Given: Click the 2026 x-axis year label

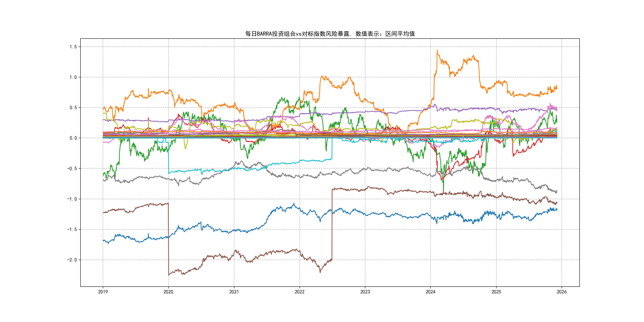Looking at the screenshot, I should (562, 292).
